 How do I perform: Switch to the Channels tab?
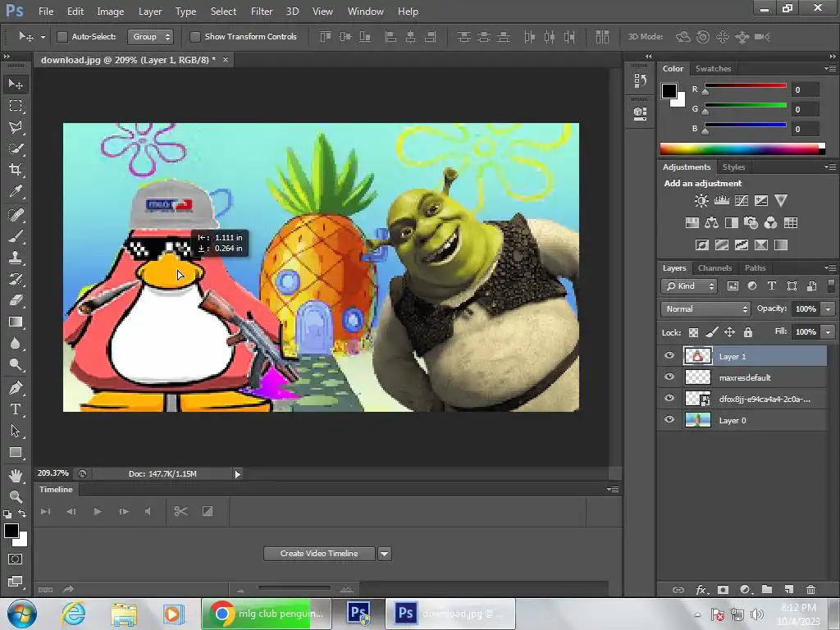pyautogui.click(x=714, y=268)
